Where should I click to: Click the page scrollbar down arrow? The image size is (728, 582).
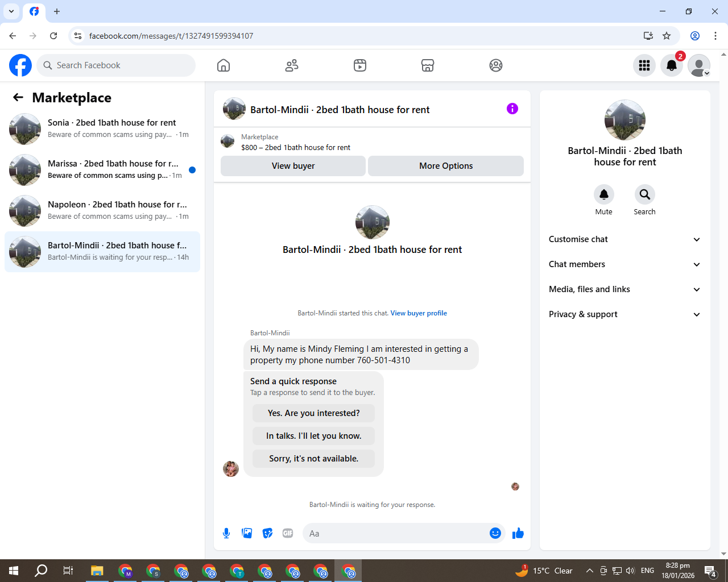point(723,554)
